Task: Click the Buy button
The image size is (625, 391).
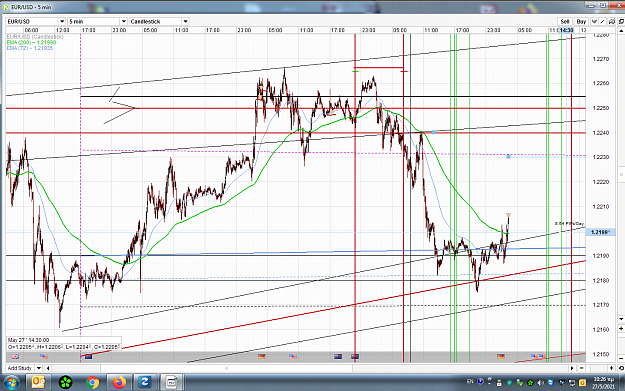Action: click(x=581, y=22)
